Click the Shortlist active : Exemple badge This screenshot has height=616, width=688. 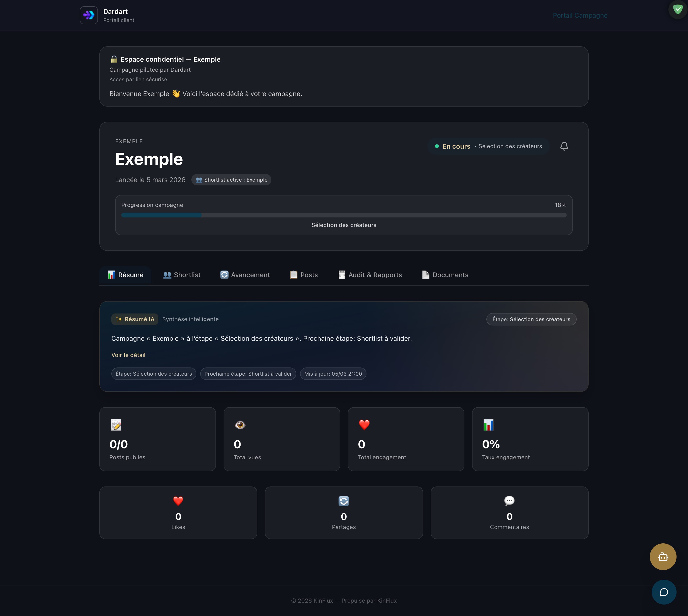tap(231, 180)
